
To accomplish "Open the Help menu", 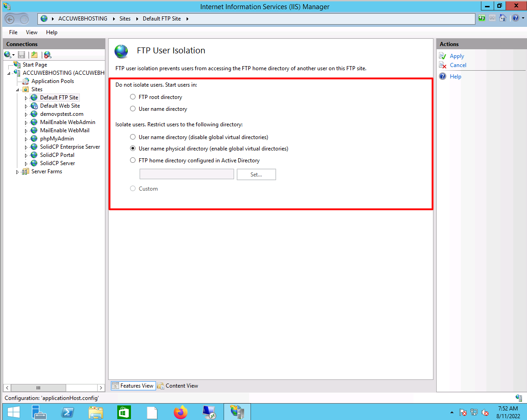I will coord(52,32).
